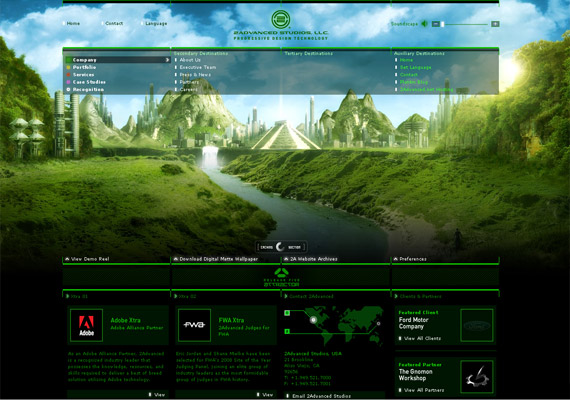The height and width of the screenshot is (400, 570).
Task: Click the Attractor release five logo
Action: coord(281,277)
